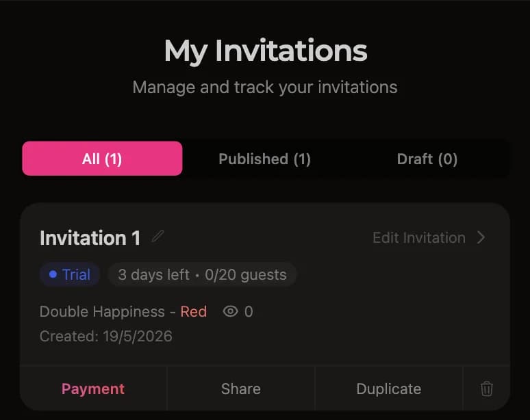This screenshot has height=420, width=530.
Task: Click the Red color label
Action: pos(193,312)
